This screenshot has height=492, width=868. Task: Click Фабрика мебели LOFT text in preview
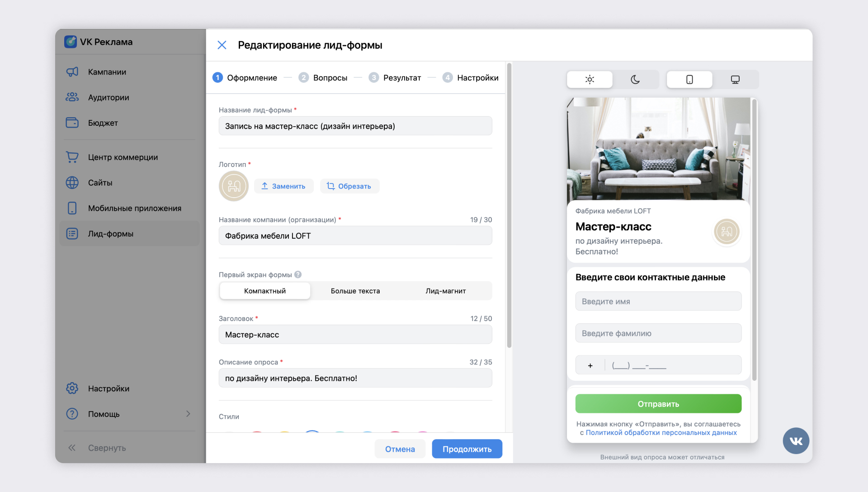click(613, 211)
